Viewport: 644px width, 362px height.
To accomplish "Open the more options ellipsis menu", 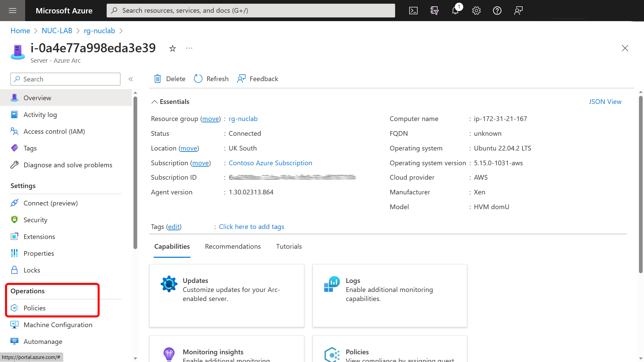I will click(189, 48).
